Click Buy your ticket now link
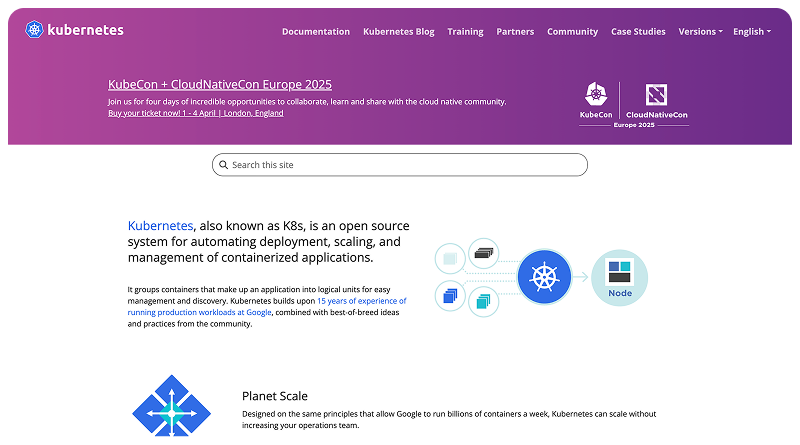Image resolution: width=800 pixels, height=445 pixels. (x=195, y=113)
